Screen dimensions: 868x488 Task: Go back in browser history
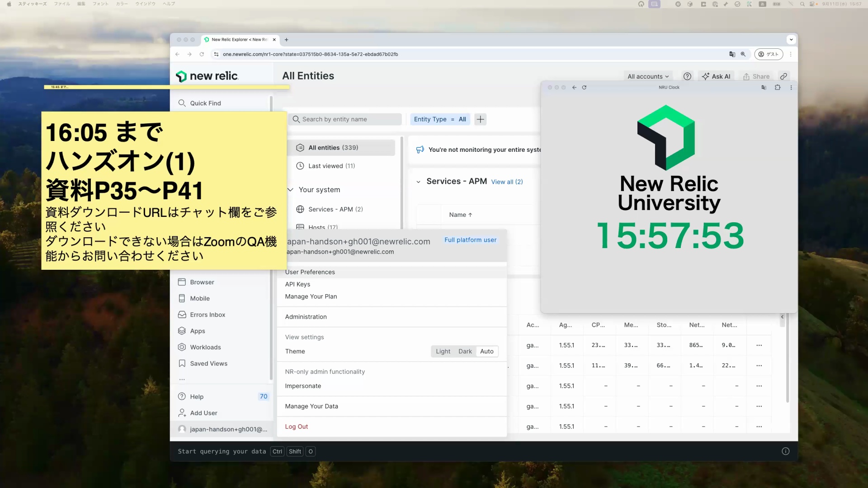pyautogui.click(x=177, y=54)
